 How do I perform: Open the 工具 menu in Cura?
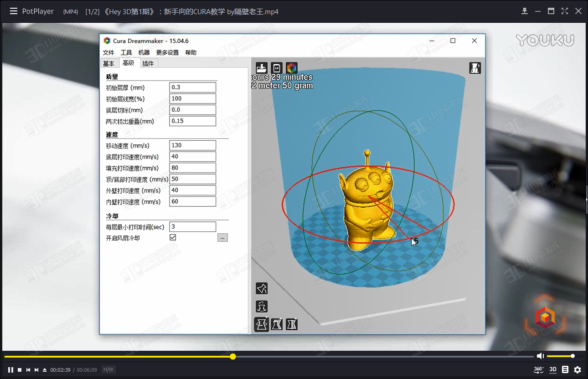click(x=126, y=53)
